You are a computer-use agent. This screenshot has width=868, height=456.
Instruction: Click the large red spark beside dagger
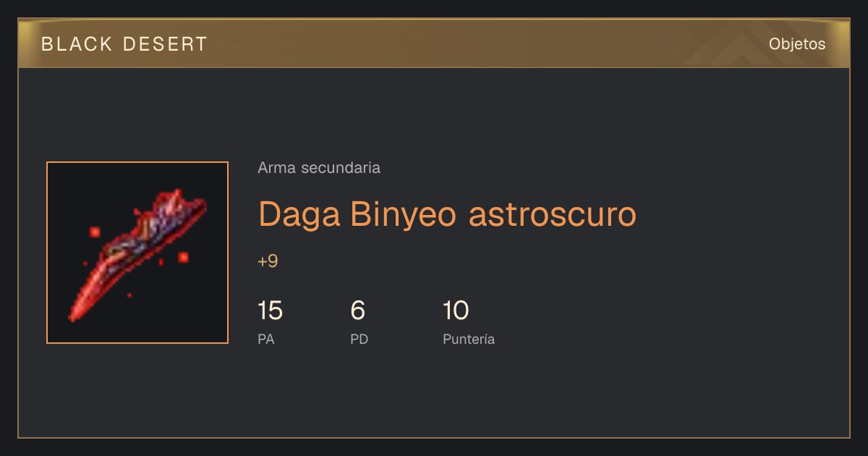tap(183, 257)
